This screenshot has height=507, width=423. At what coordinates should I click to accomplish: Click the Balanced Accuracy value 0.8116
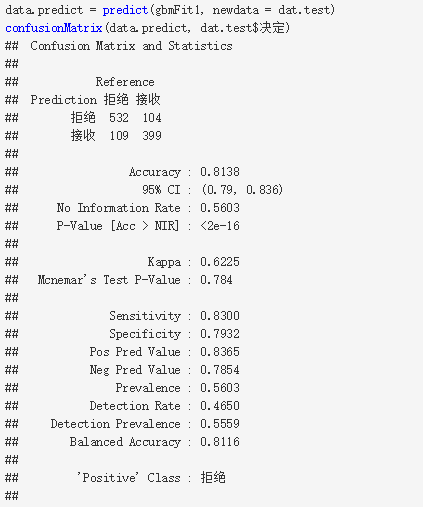[x=220, y=442]
